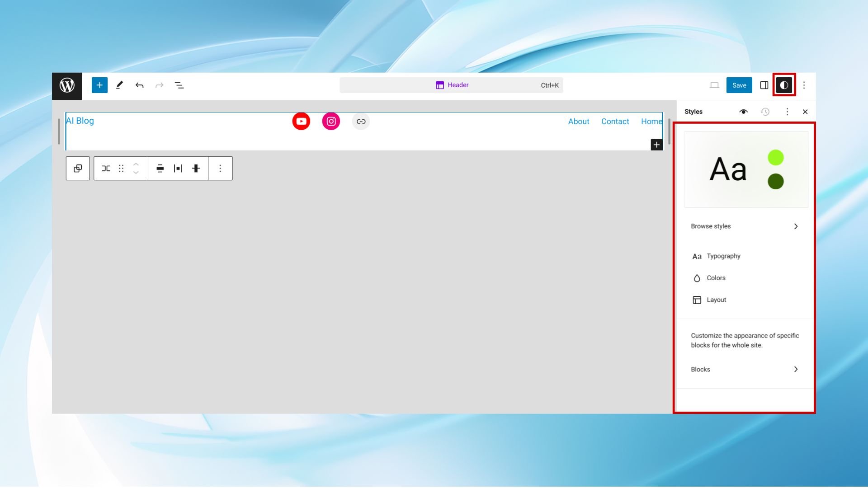Open the Document Overview list view
The height and width of the screenshot is (488, 868).
pos(179,85)
